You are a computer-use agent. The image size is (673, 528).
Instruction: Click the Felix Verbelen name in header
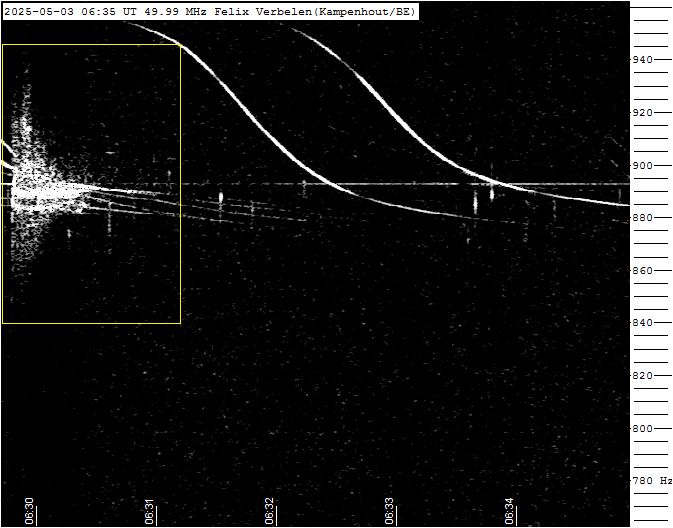[x=263, y=12]
